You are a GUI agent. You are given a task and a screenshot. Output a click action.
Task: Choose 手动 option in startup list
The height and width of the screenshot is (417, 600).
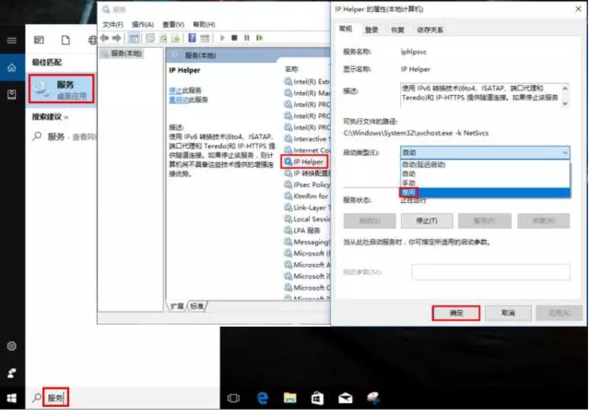[485, 183]
